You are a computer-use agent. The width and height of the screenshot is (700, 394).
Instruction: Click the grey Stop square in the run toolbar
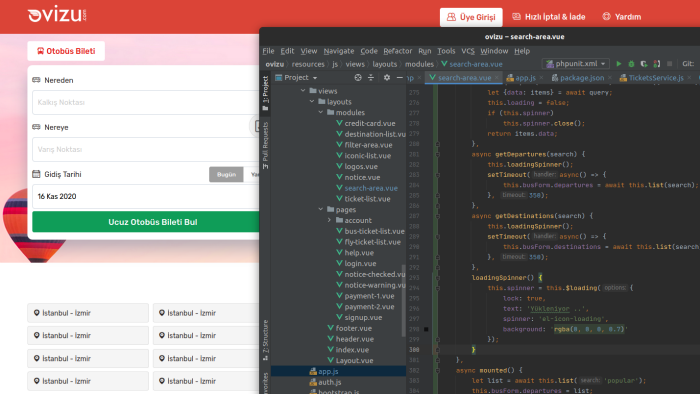click(x=669, y=64)
